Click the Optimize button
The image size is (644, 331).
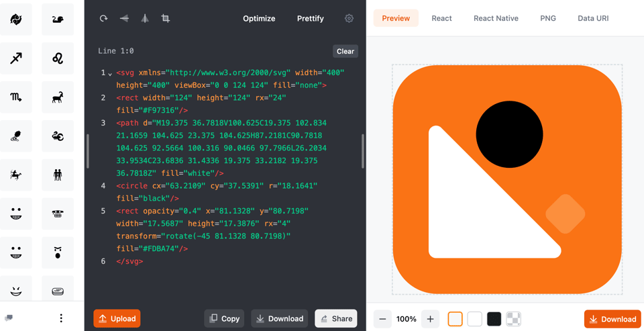coord(259,19)
